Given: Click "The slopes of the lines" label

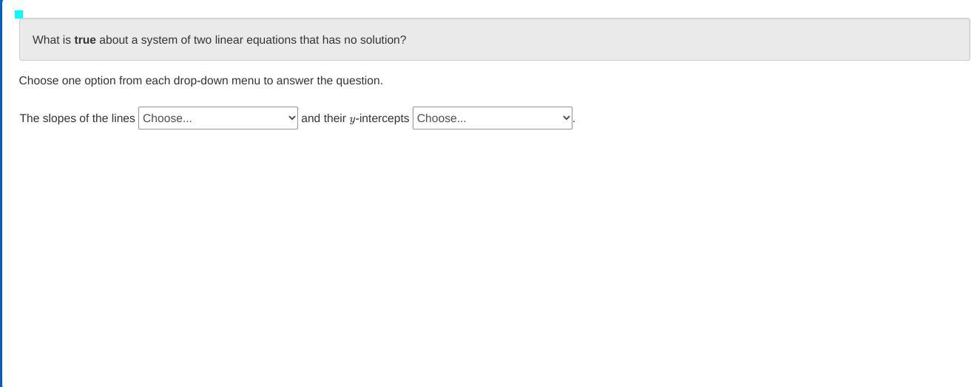Looking at the screenshot, I should [x=77, y=118].
